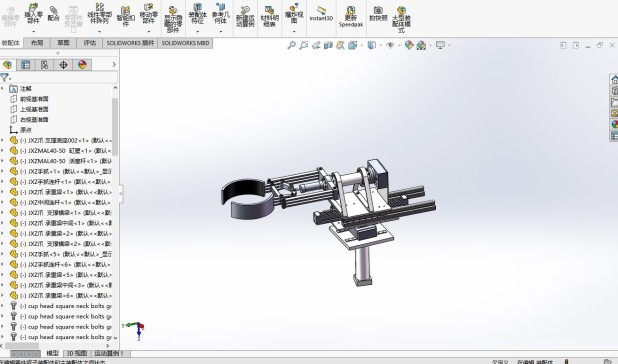
Task: Select FeatureManager design tree panel tab
Action: 7,65
